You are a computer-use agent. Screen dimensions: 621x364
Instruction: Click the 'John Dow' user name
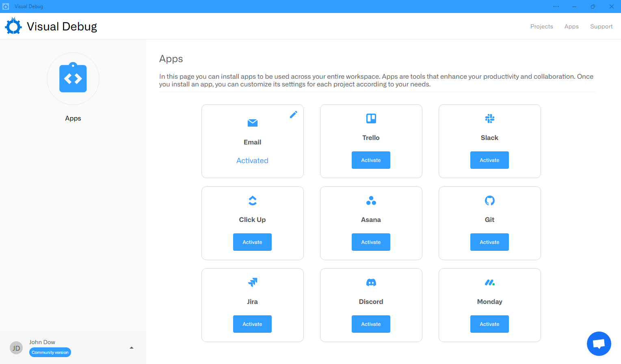tap(42, 342)
